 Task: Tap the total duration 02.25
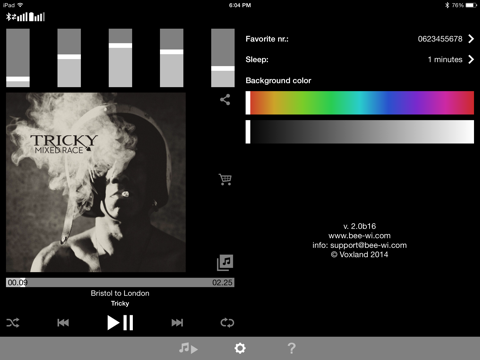[222, 282]
